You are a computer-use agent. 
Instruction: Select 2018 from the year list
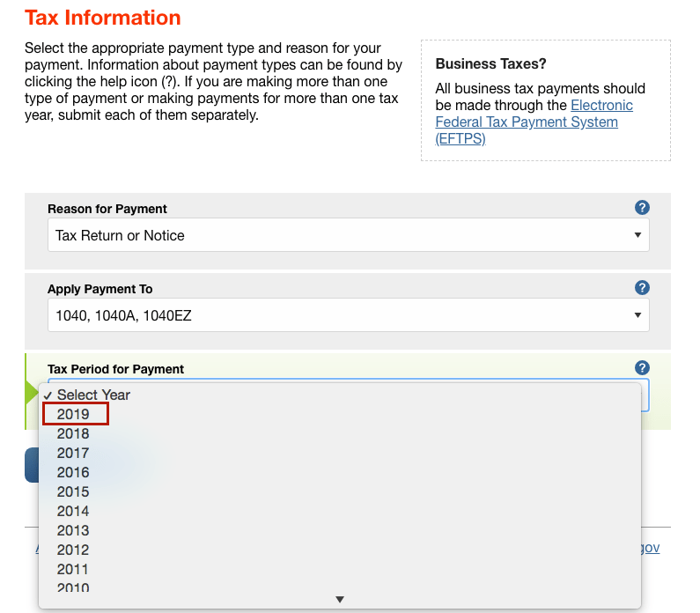pos(340,433)
